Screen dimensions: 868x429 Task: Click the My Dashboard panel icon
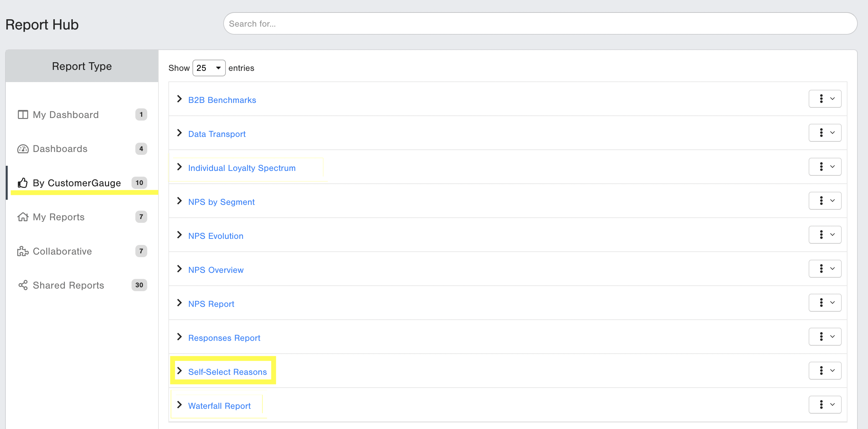point(22,114)
